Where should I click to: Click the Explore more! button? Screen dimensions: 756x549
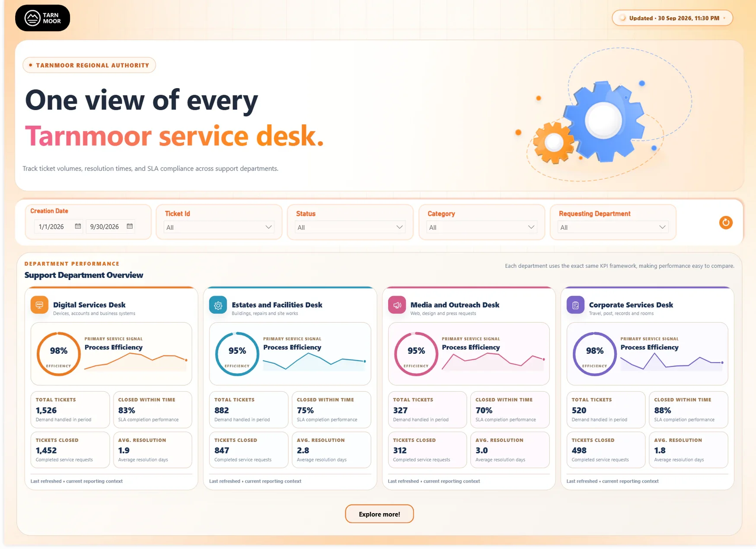coord(380,514)
